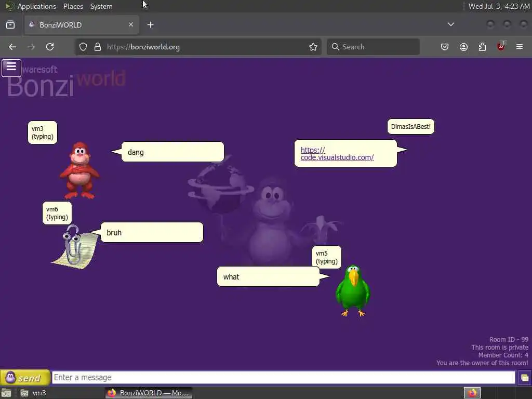Screen dimensions: 532x399
Task: Click the 'Member Count: 4' text
Action: point(503,355)
